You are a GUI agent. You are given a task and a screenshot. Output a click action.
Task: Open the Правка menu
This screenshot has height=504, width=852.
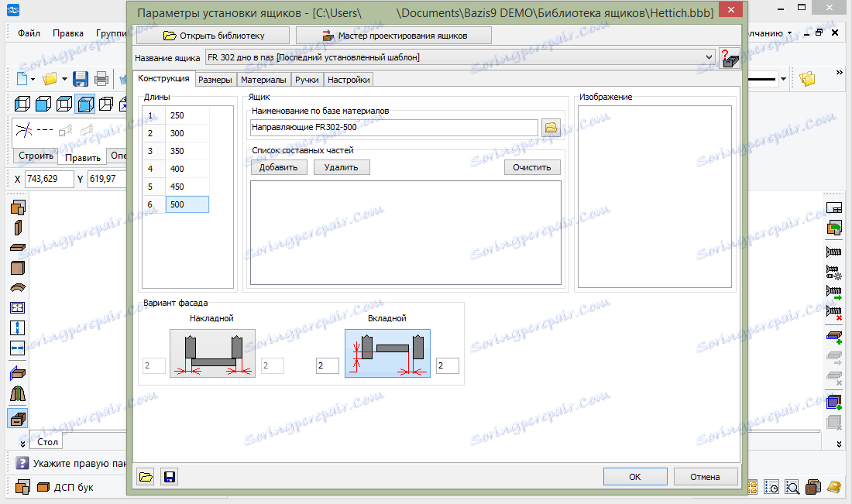coord(68,33)
